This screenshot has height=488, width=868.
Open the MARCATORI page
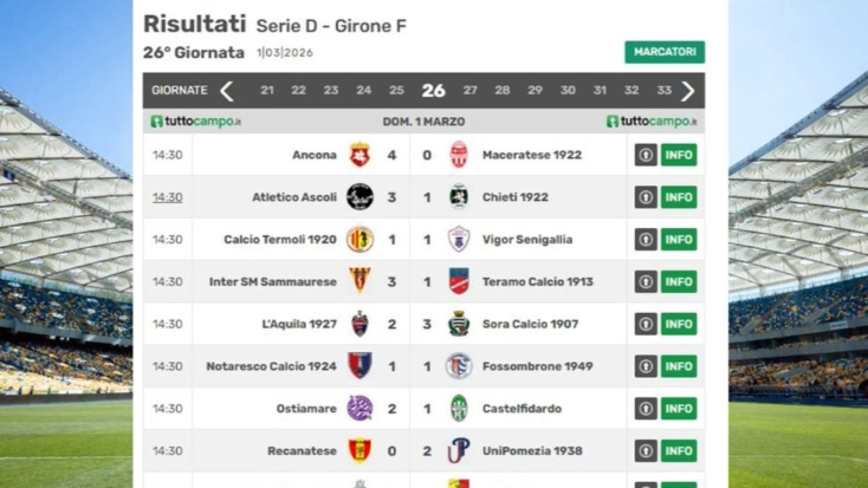tap(665, 52)
